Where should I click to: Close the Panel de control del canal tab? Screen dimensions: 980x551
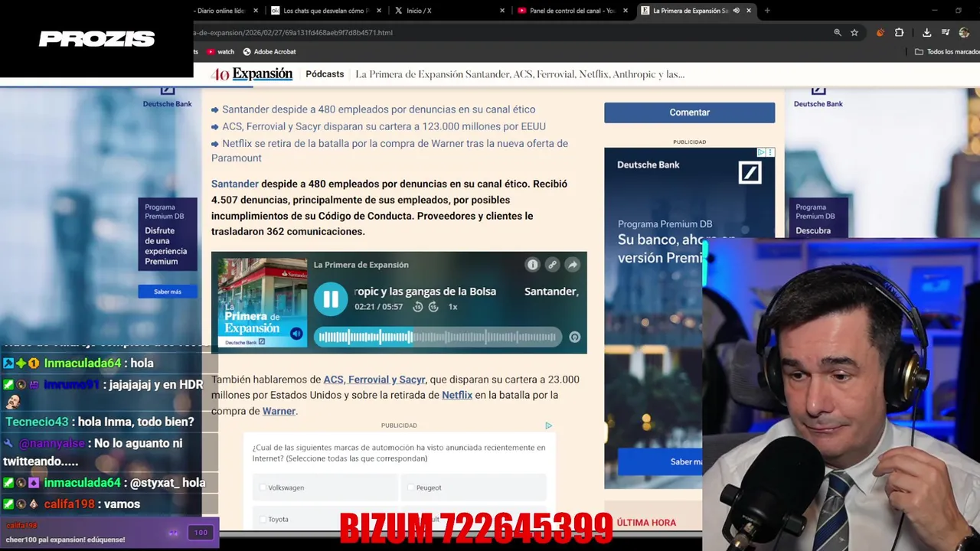pos(626,11)
